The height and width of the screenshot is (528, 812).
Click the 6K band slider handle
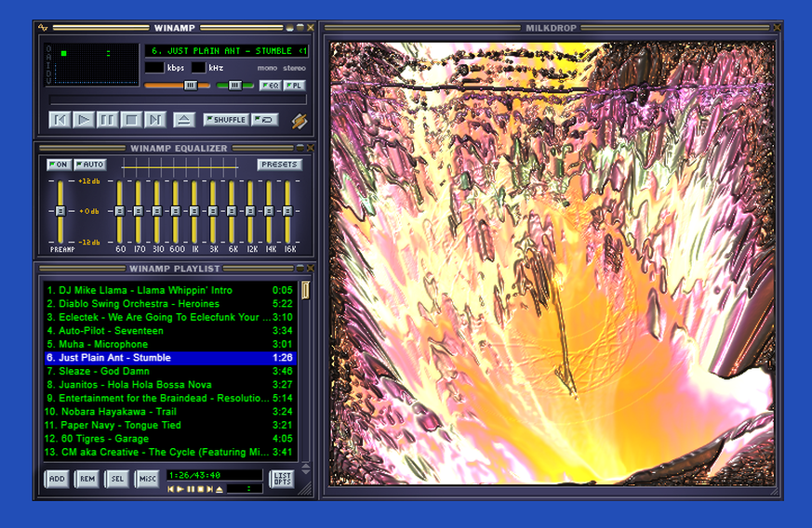[232, 211]
